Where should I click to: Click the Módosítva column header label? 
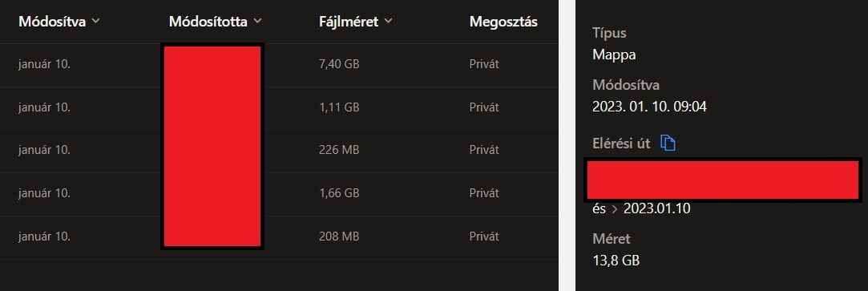point(52,22)
